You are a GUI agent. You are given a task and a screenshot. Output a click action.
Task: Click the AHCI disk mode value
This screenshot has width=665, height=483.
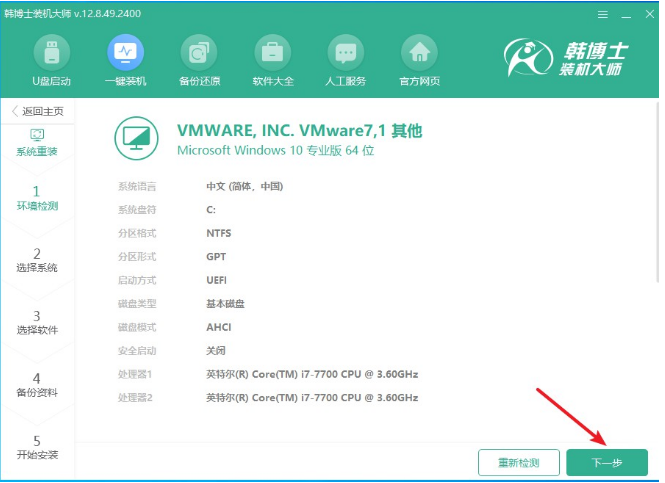219,327
